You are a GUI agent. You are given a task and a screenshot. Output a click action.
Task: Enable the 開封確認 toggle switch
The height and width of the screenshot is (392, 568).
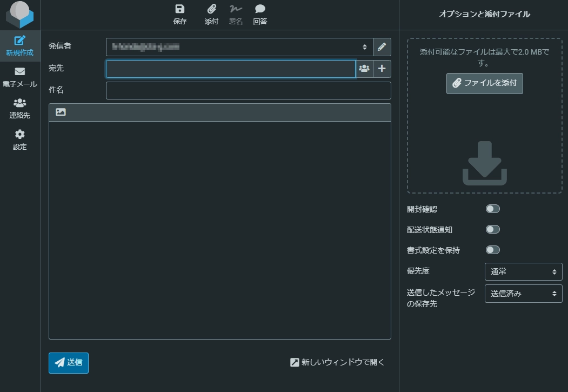pyautogui.click(x=492, y=209)
